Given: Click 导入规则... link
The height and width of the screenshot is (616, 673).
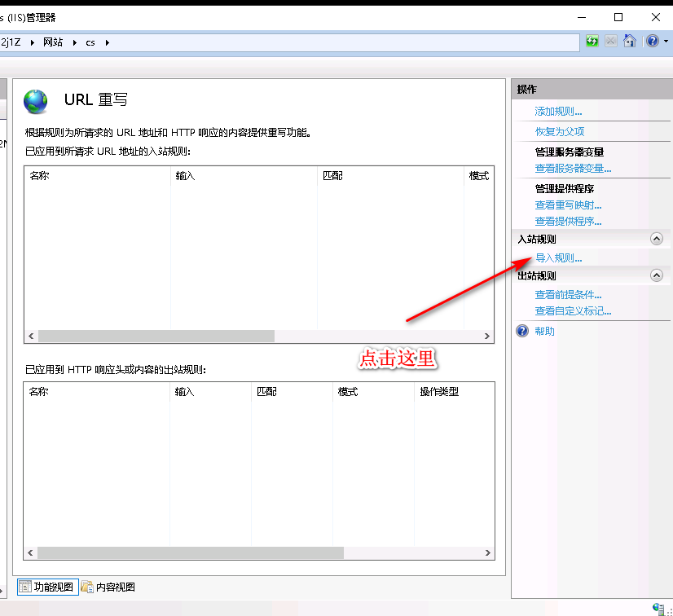Looking at the screenshot, I should [558, 258].
